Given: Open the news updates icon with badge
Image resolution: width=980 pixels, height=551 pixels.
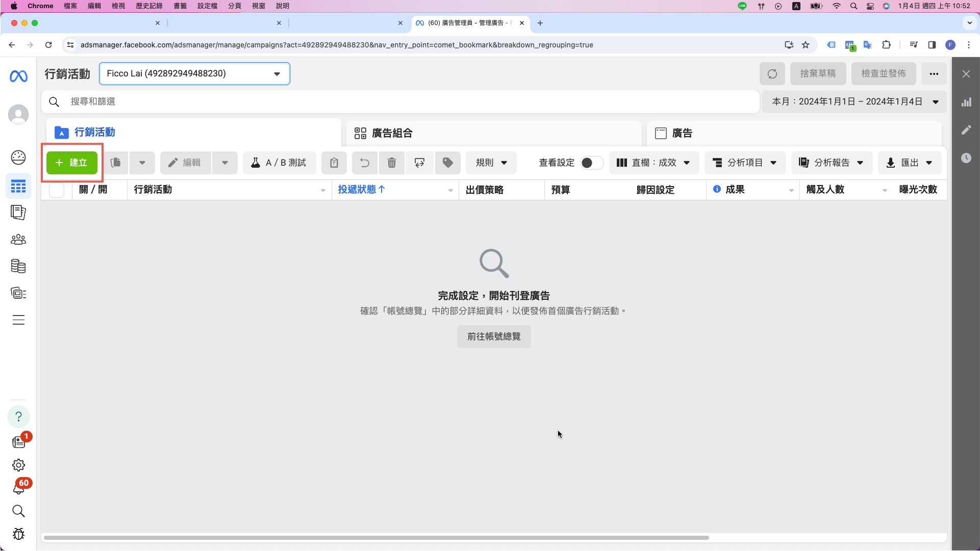Looking at the screenshot, I should (19, 441).
